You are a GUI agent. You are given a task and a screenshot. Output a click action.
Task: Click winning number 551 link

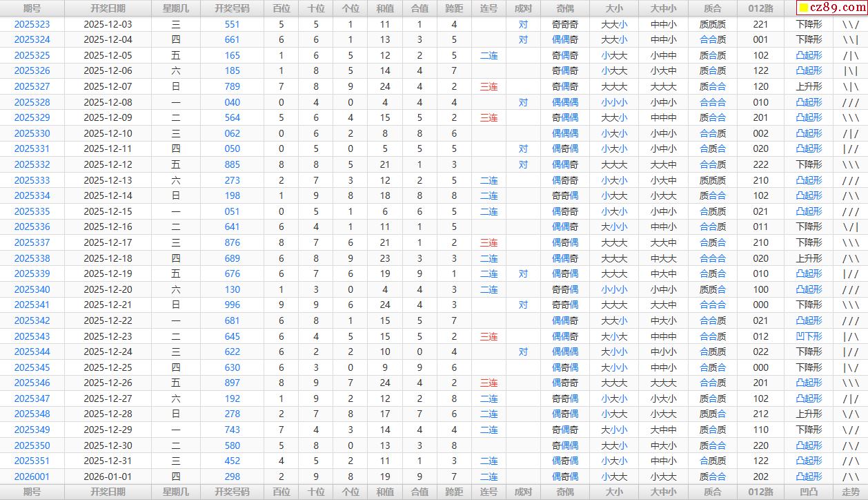233,24
